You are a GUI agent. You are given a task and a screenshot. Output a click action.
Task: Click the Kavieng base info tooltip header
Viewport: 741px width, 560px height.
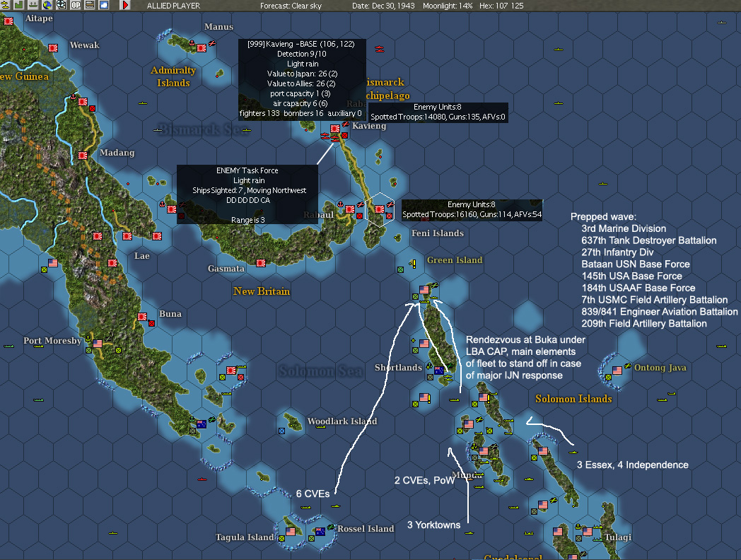301,44
